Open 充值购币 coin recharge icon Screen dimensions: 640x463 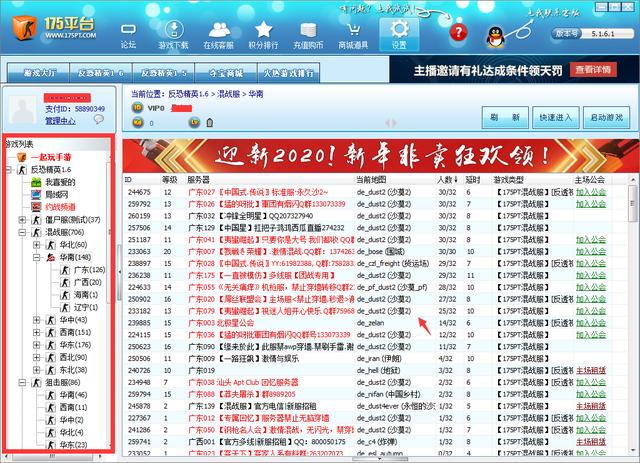[x=308, y=36]
